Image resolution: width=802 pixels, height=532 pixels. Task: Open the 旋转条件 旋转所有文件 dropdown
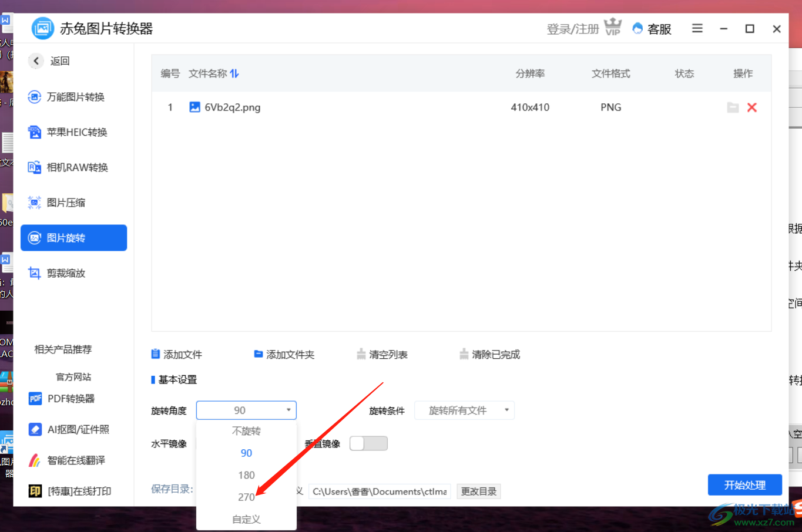[464, 410]
